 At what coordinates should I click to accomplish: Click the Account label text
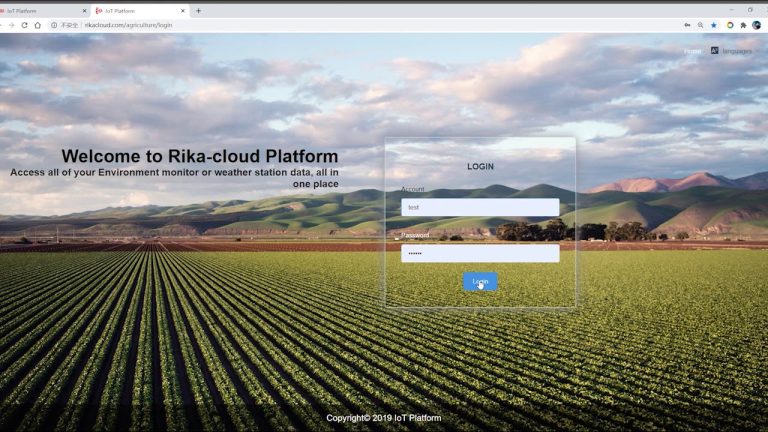[412, 189]
